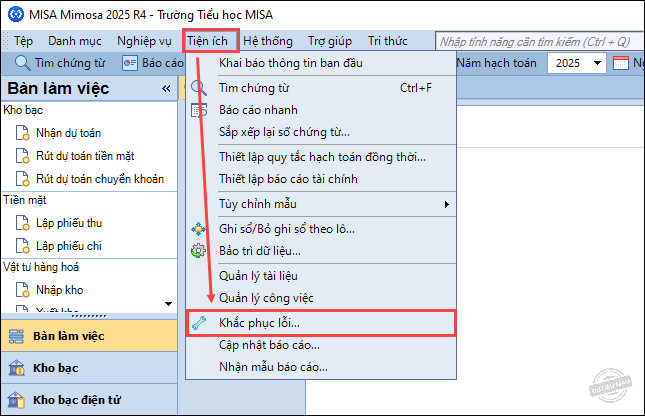Open the Tri thức menu

pyautogui.click(x=387, y=41)
